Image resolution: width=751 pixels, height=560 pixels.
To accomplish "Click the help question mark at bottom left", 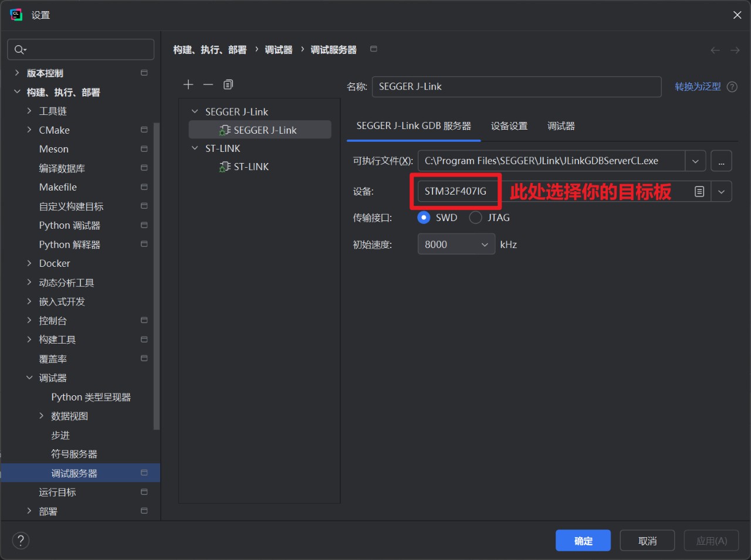I will coord(21,541).
